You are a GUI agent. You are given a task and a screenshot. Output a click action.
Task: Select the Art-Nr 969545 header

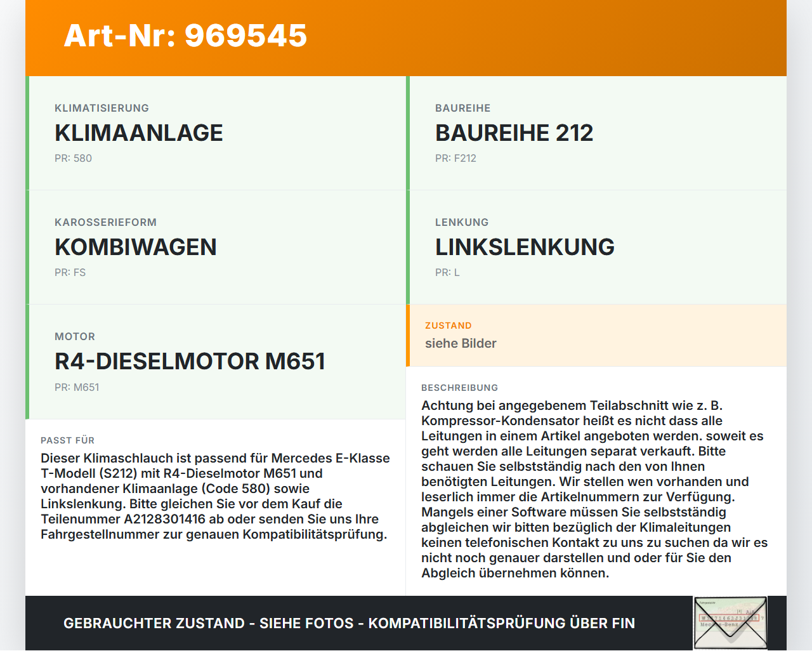coord(185,36)
